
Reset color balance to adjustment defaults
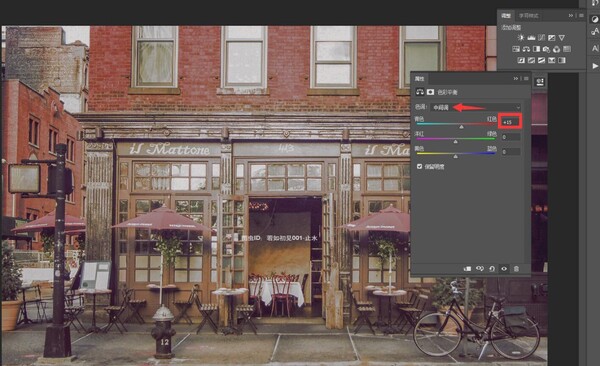492,269
